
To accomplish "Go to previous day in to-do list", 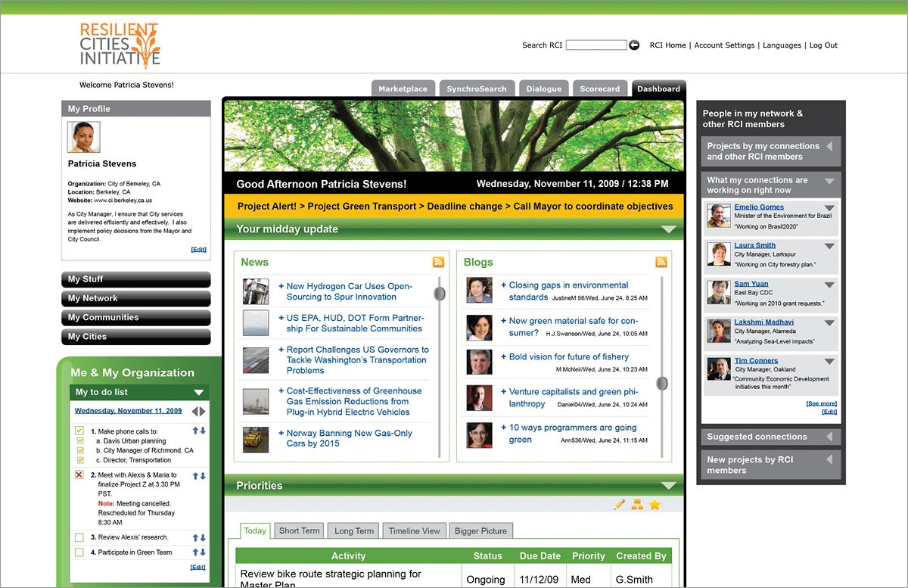I will 194,412.
